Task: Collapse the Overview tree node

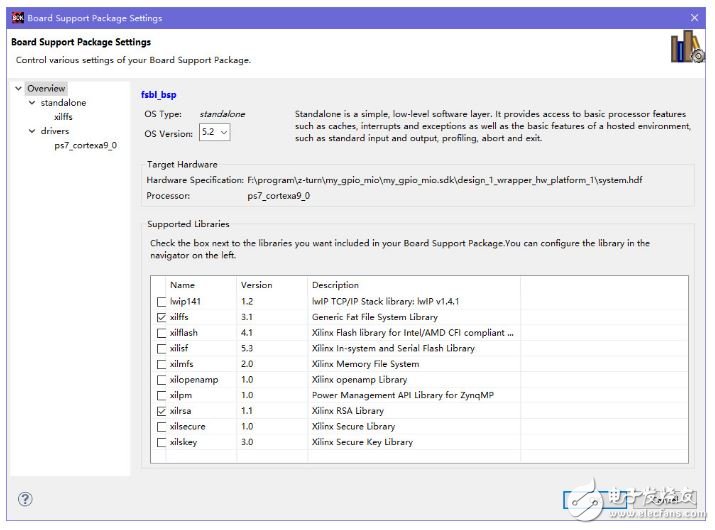Action: pos(18,89)
